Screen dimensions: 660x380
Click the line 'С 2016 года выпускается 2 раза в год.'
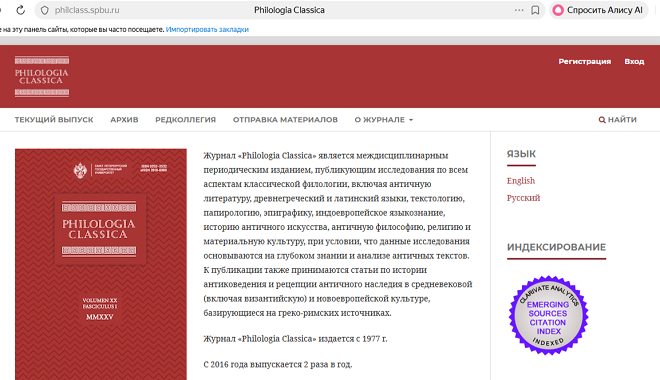pos(278,364)
